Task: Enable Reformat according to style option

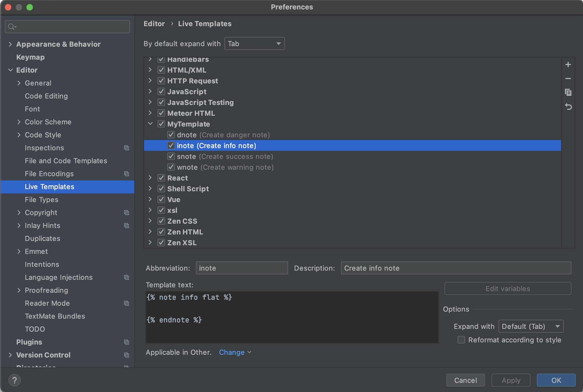Action: [461, 340]
